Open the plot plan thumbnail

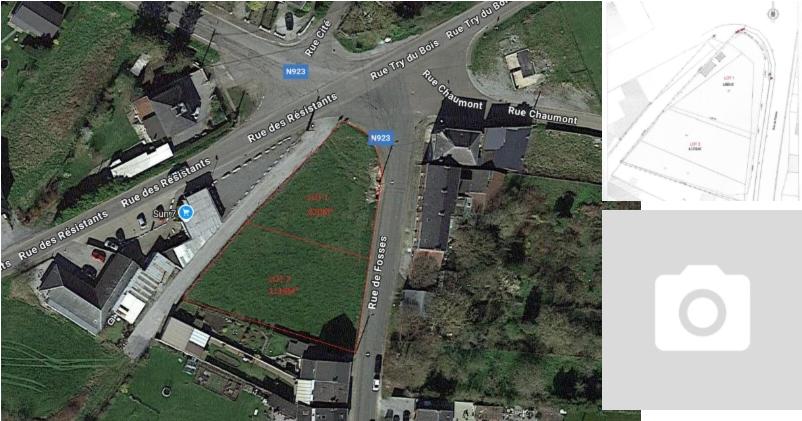click(702, 101)
